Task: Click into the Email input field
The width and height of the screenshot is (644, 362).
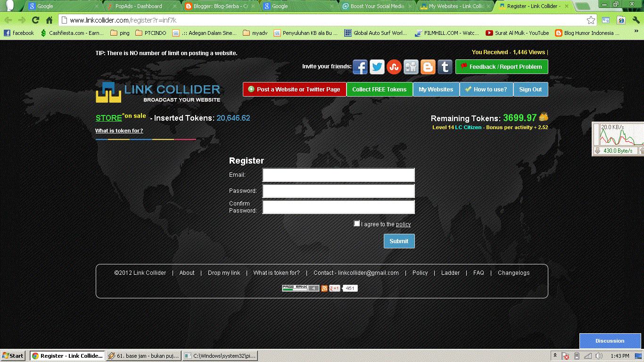Action: 339,175
